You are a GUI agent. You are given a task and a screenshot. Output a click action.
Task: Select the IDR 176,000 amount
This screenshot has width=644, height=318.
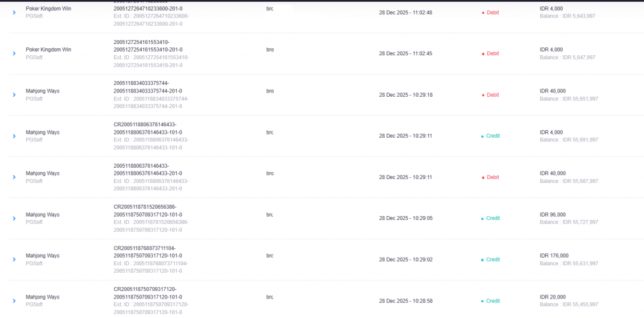click(554, 256)
